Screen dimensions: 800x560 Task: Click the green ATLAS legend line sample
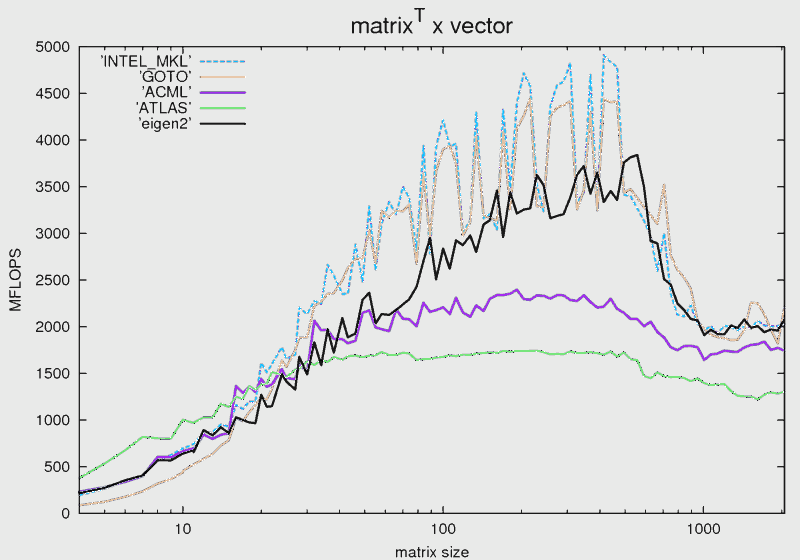(222, 107)
